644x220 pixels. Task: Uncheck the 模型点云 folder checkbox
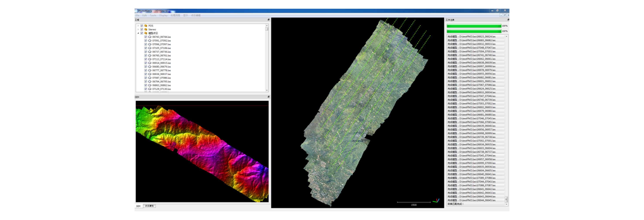pos(142,33)
